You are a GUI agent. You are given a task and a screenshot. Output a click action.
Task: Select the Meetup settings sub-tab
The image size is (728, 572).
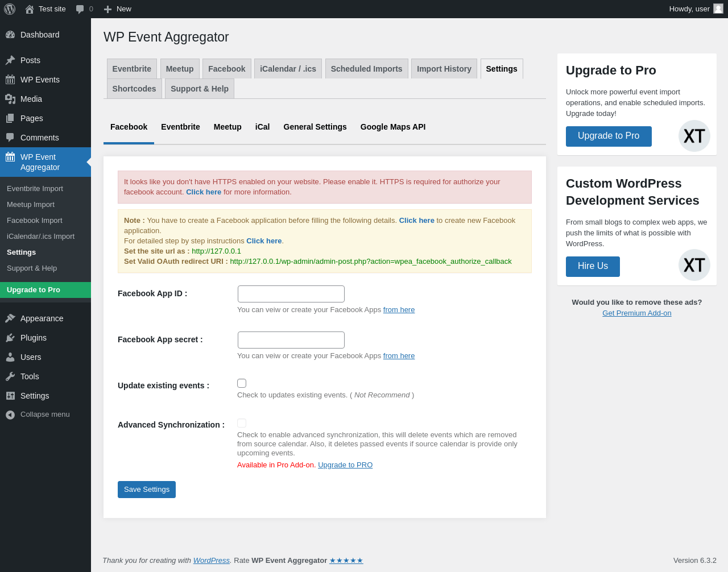[227, 127]
